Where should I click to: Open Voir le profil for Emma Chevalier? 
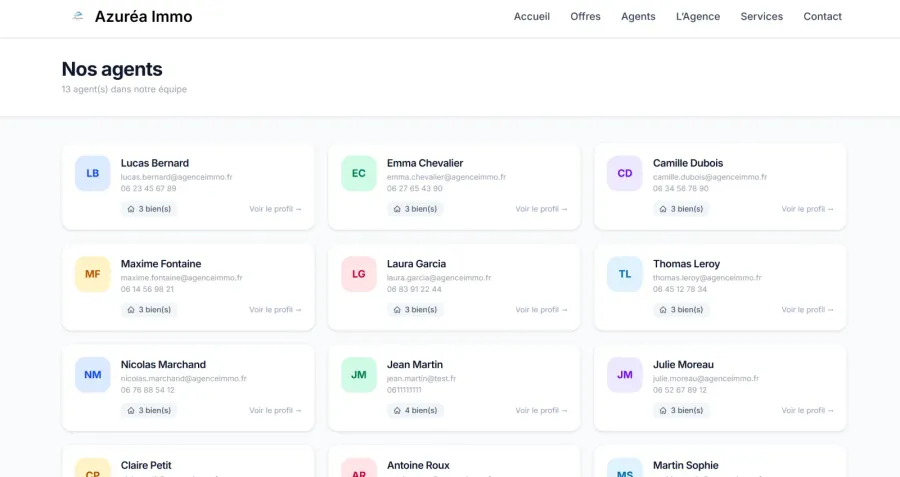[541, 209]
